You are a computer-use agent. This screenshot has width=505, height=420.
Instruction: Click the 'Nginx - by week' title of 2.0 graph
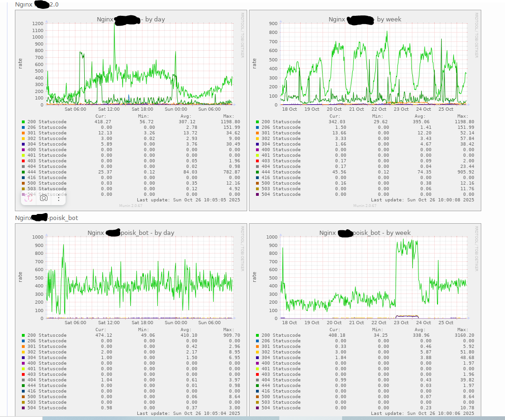coord(365,19)
